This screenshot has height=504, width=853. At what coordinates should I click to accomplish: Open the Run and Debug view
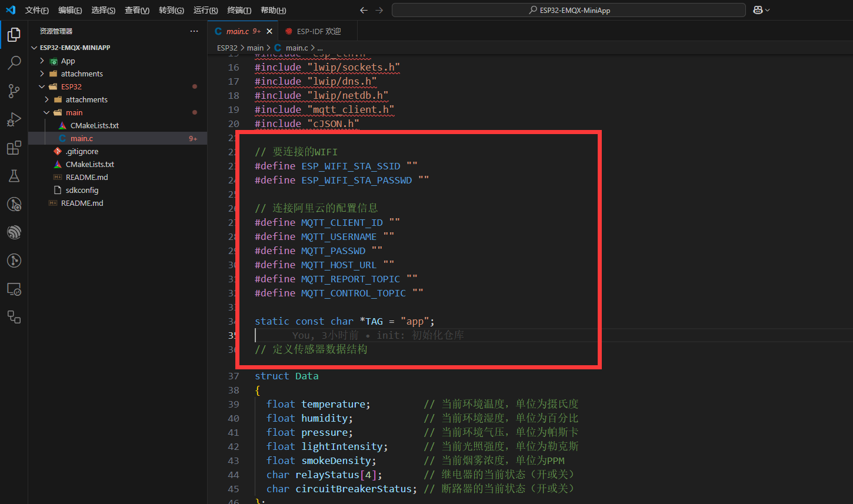pyautogui.click(x=14, y=119)
